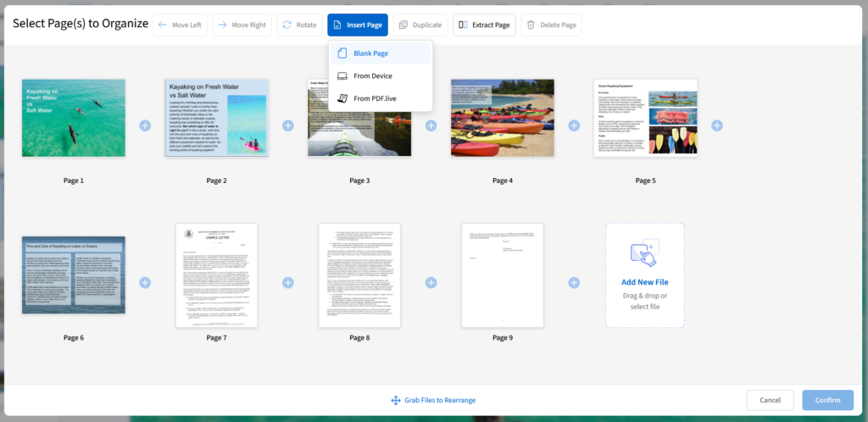Choose From Device in the menu

381,75
